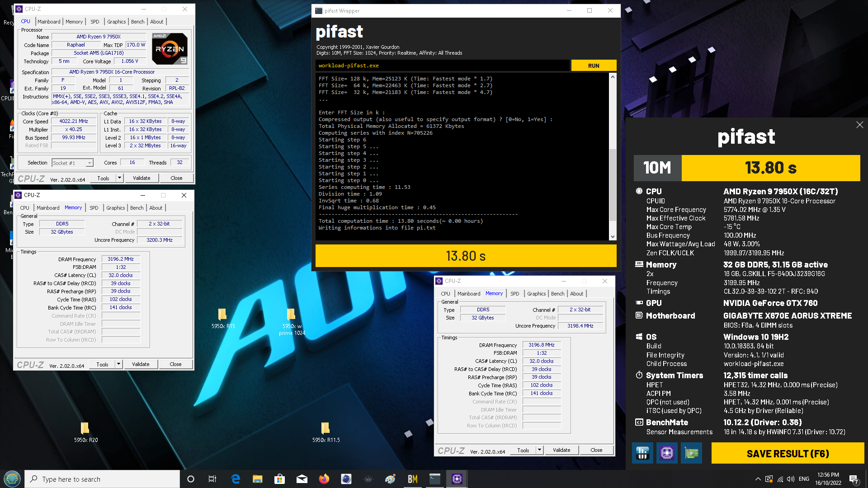
Task: Open File Explorer from the taskbar
Action: coord(258,479)
